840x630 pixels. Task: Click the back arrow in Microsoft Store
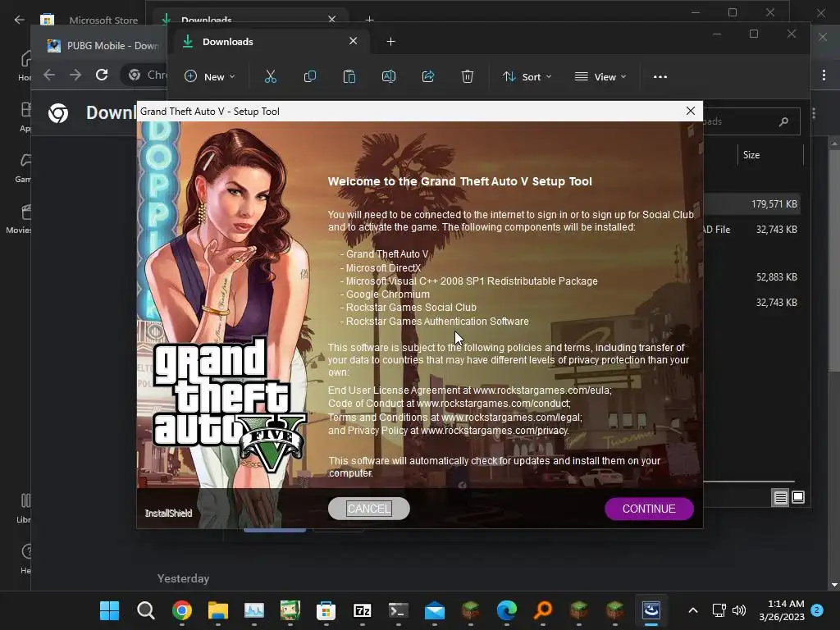click(x=20, y=20)
